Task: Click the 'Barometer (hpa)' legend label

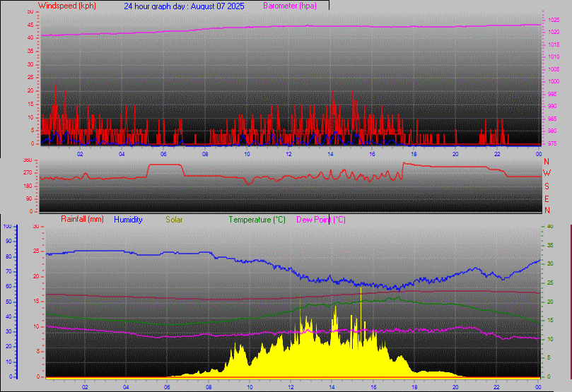Action: (x=290, y=6)
